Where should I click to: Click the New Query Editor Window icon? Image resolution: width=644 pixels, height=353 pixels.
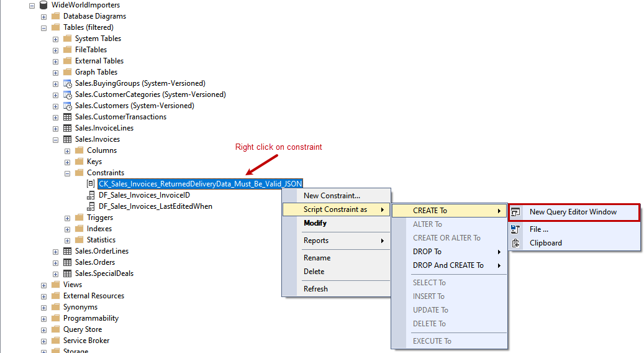[515, 212]
